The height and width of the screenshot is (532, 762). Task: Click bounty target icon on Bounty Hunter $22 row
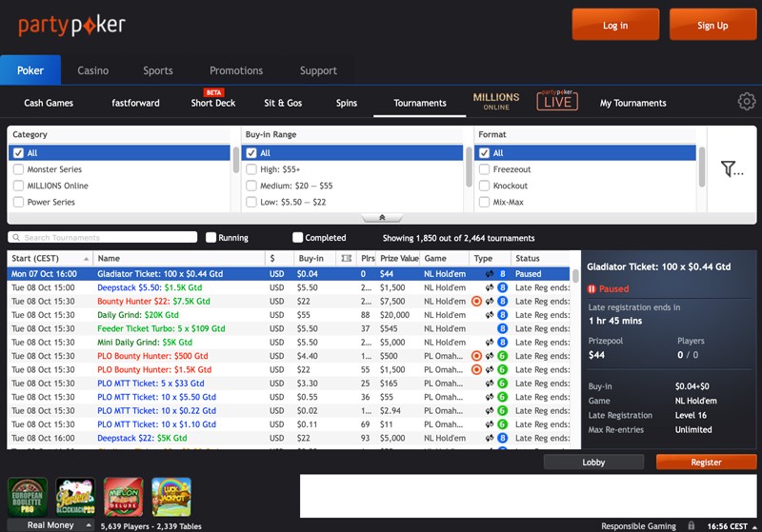point(477,302)
